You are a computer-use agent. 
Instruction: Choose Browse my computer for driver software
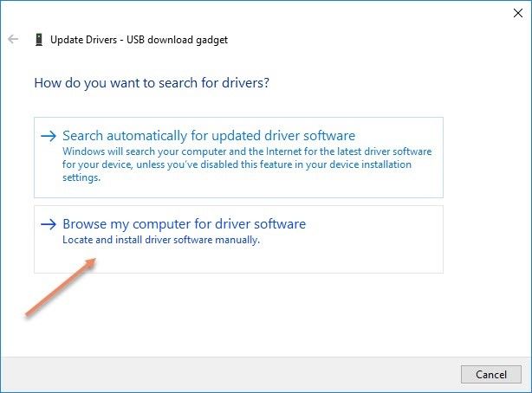point(238,239)
